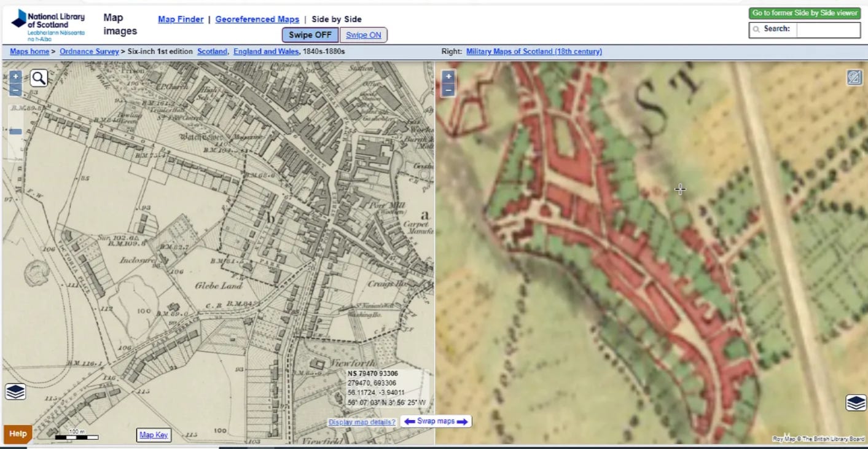Image resolution: width=868 pixels, height=449 pixels.
Task: Click the Swap maps button
Action: coord(436,421)
